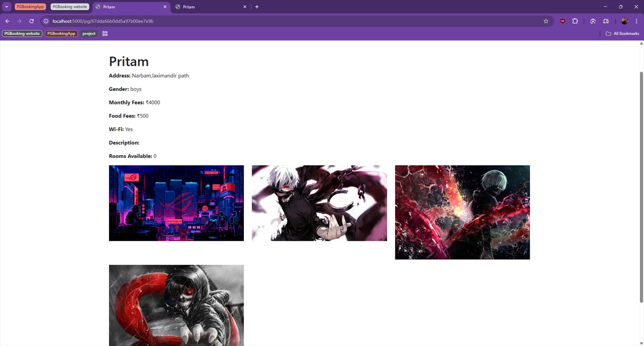The image size is (644, 346).
Task: Click the Google Lens screenshot icon
Action: point(593,21)
